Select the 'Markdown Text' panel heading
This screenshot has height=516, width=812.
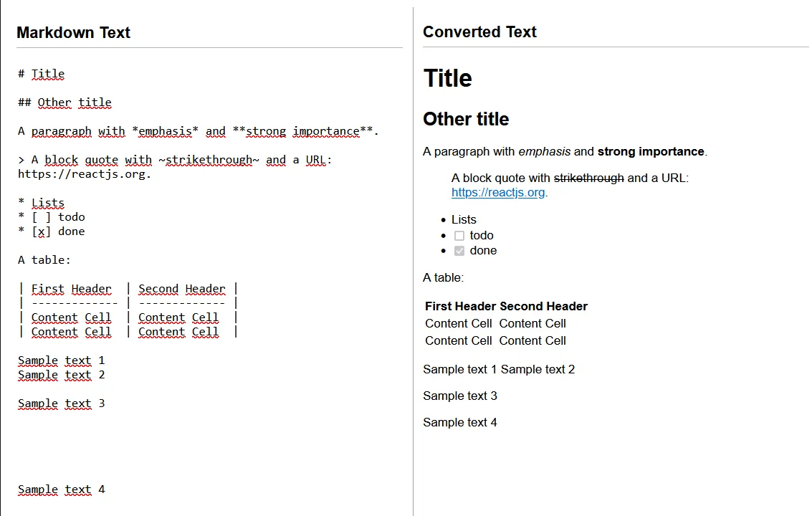73,33
